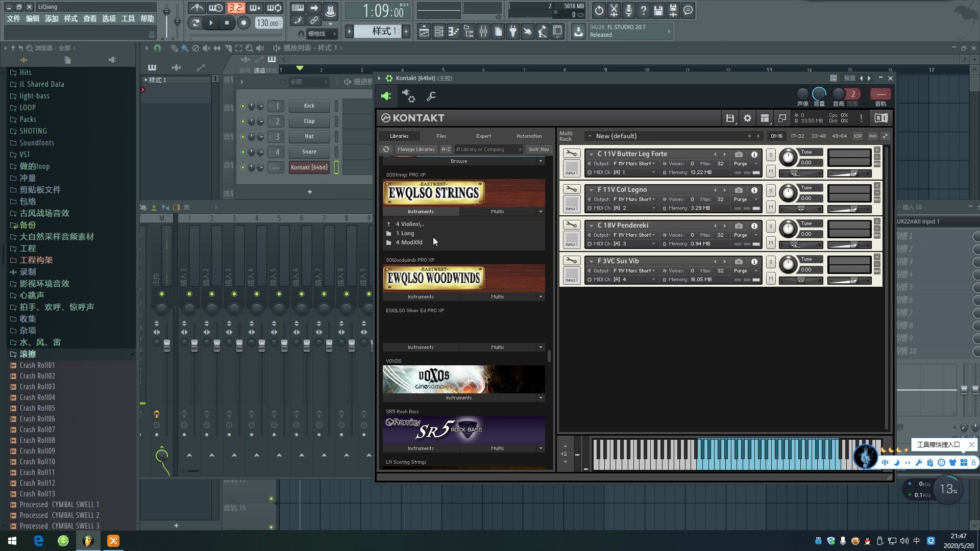
Task: Switch to Kontakt Expert tab
Action: 483,136
